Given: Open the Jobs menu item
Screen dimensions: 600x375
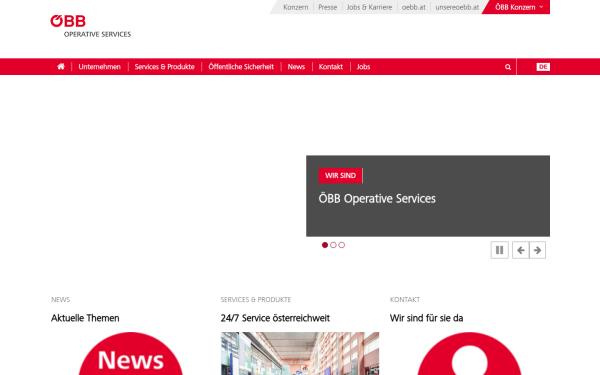Looking at the screenshot, I should 363,67.
